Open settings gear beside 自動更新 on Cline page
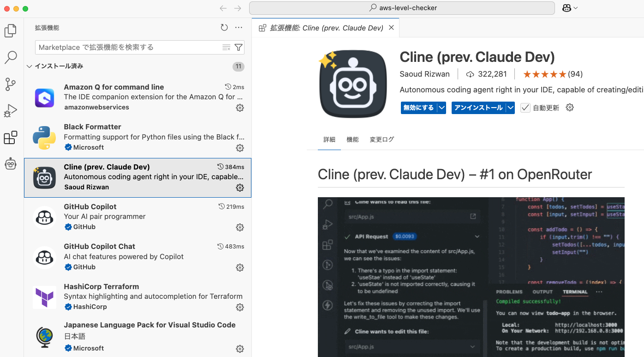 coord(570,108)
